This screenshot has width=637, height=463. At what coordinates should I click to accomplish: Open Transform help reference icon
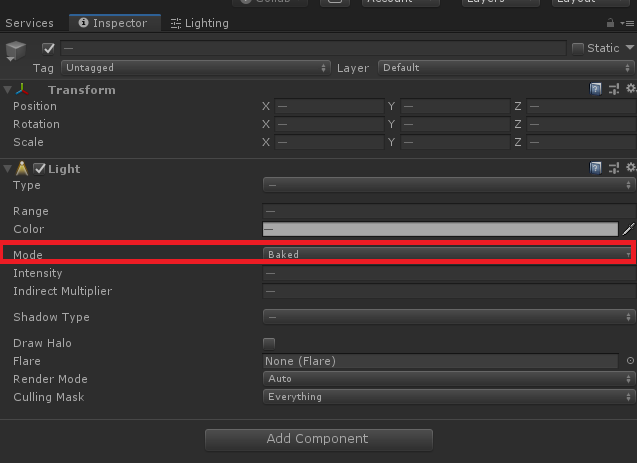tap(595, 89)
